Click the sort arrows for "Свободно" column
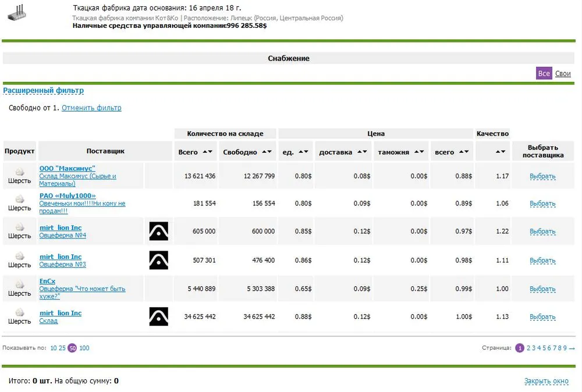 pyautogui.click(x=267, y=152)
